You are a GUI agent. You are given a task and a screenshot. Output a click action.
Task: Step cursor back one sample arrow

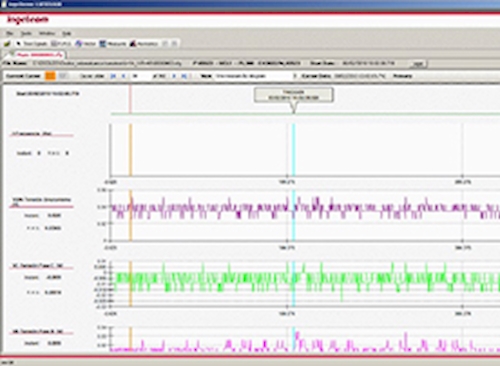point(124,76)
